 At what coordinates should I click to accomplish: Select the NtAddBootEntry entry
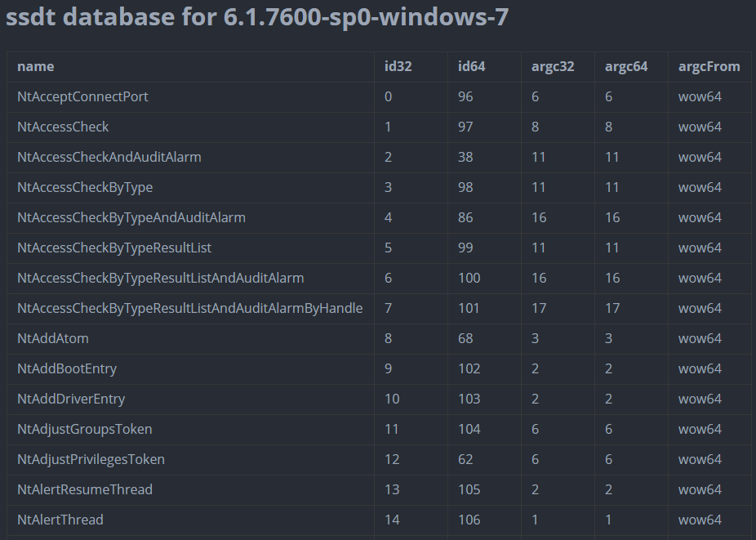pos(67,369)
